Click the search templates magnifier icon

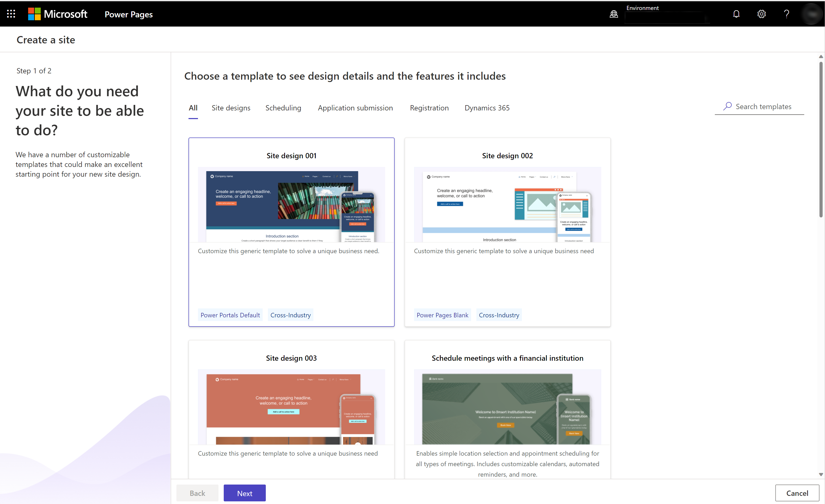tap(727, 106)
